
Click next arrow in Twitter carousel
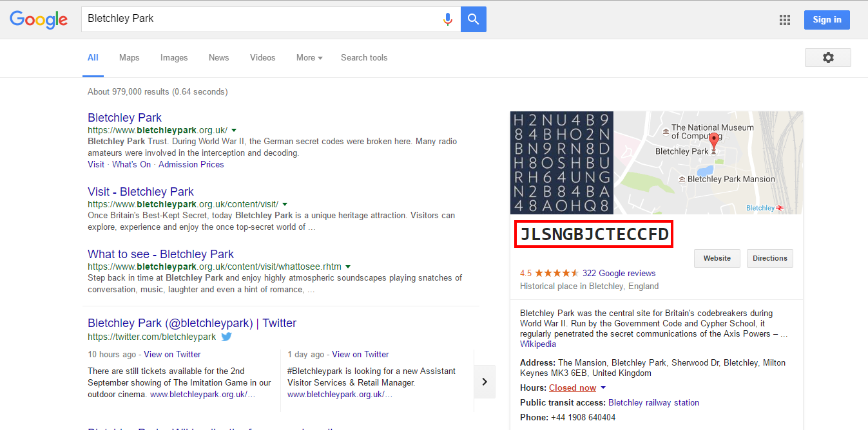[485, 382]
